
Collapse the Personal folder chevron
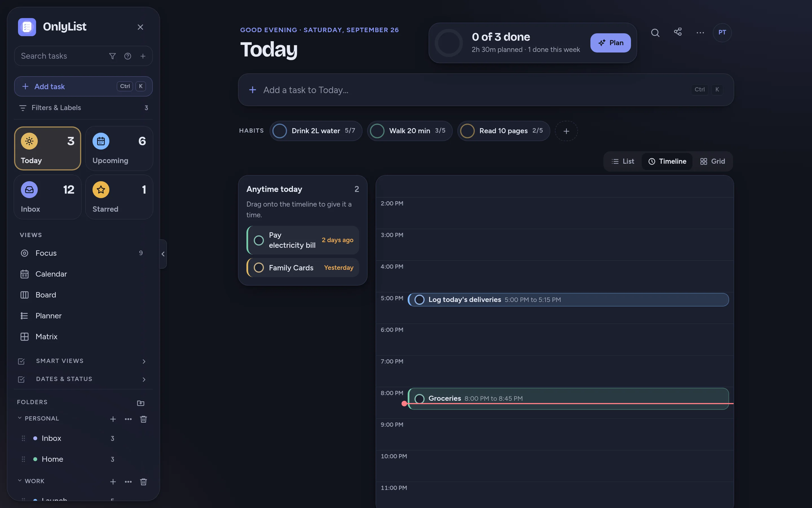click(x=19, y=418)
